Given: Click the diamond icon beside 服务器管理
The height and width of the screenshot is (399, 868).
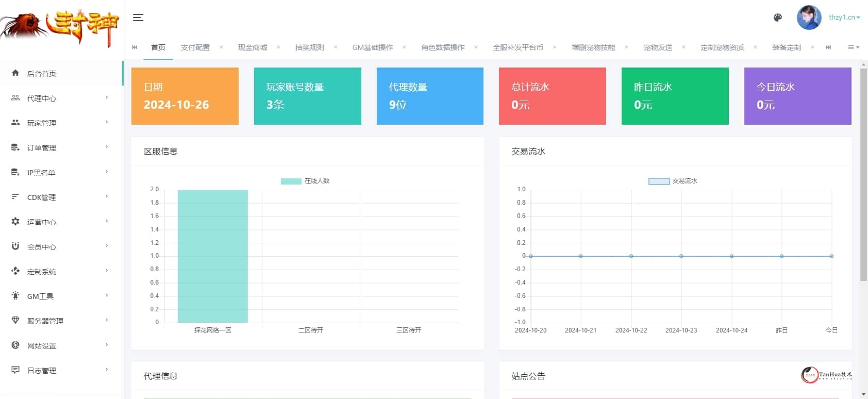Looking at the screenshot, I should tap(15, 321).
